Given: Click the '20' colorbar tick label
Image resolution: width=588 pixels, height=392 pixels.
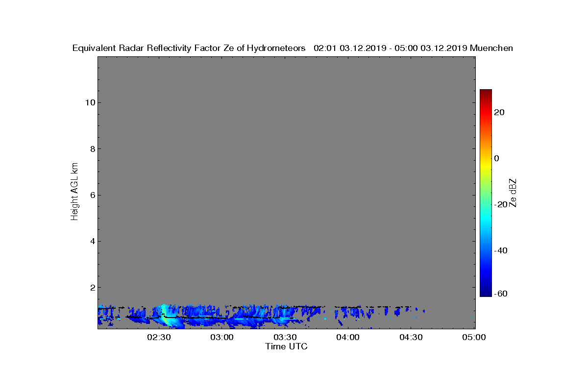Looking at the screenshot, I should [x=500, y=112].
